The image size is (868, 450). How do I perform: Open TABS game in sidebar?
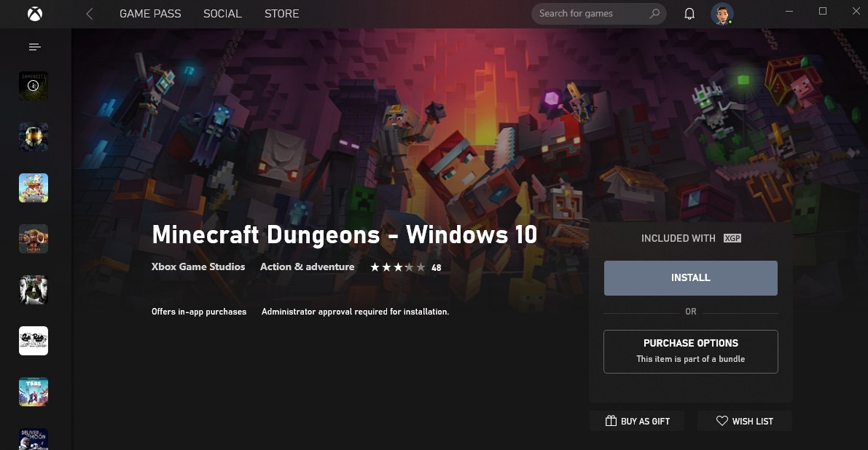point(34,392)
